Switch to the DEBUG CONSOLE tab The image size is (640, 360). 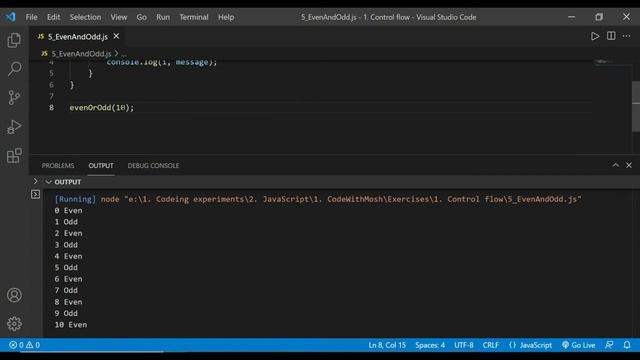(153, 165)
